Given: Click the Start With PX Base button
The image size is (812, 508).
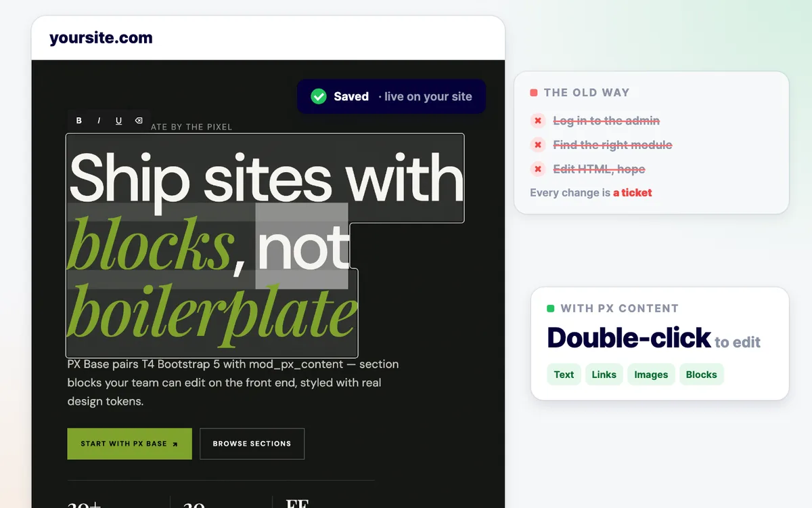Looking at the screenshot, I should pyautogui.click(x=129, y=444).
